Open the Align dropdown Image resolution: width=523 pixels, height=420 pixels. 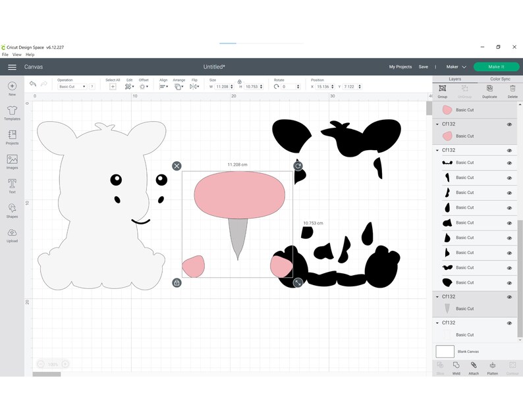click(163, 87)
